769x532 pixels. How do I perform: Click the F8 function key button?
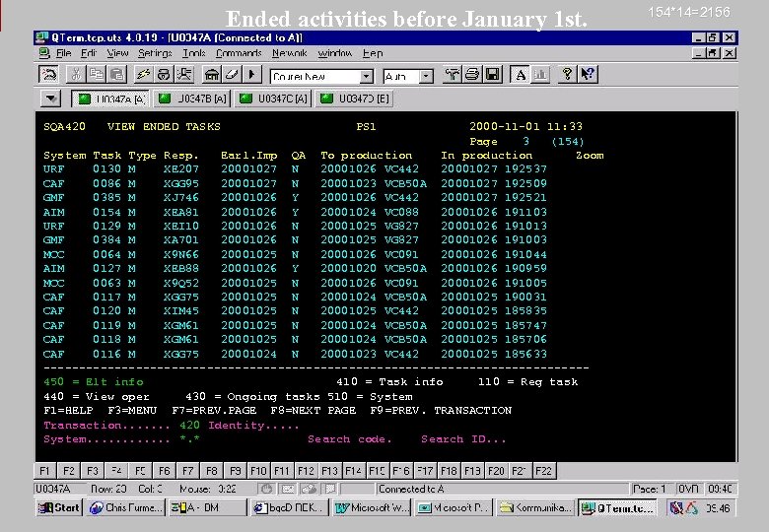pos(211,471)
